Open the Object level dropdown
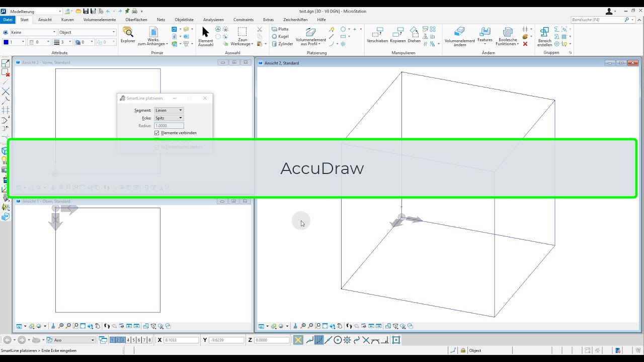644x362 pixels. point(87,32)
